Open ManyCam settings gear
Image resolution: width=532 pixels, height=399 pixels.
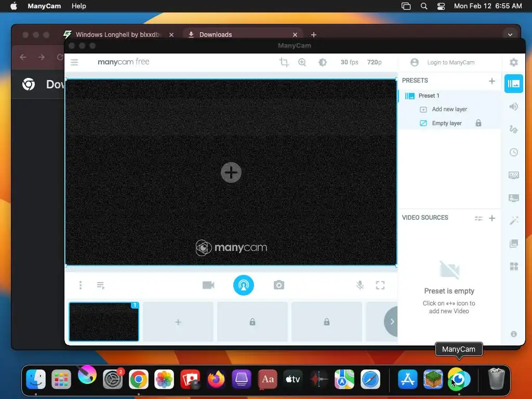click(x=514, y=62)
